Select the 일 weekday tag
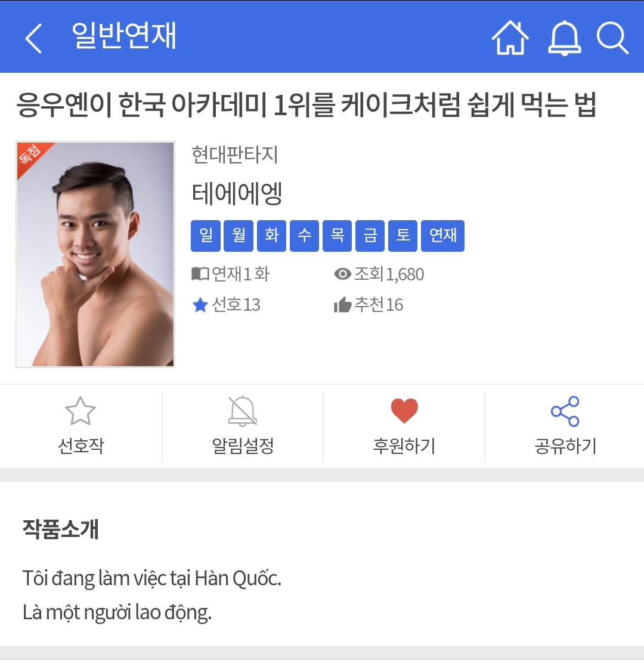Image resolution: width=644 pixels, height=667 pixels. [x=206, y=236]
